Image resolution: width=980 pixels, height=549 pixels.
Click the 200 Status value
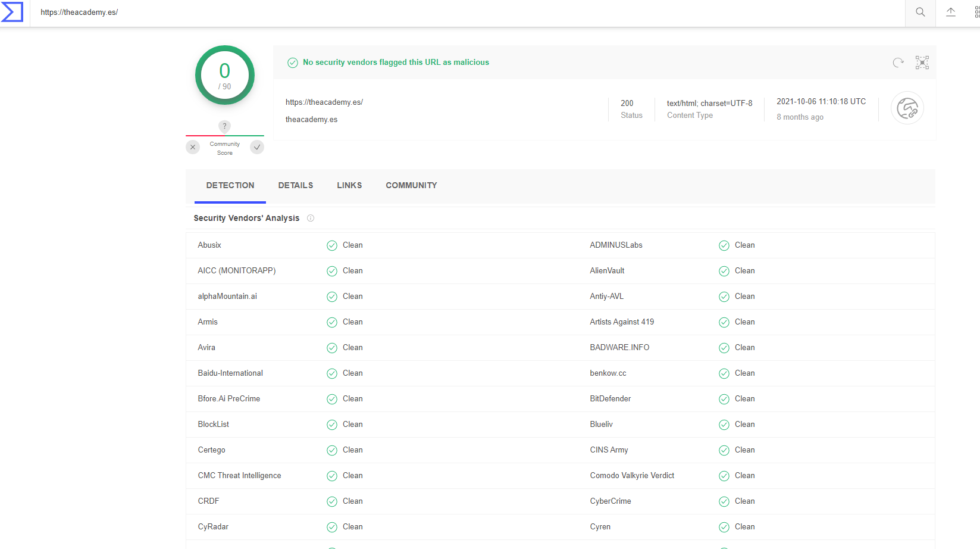[x=627, y=103]
